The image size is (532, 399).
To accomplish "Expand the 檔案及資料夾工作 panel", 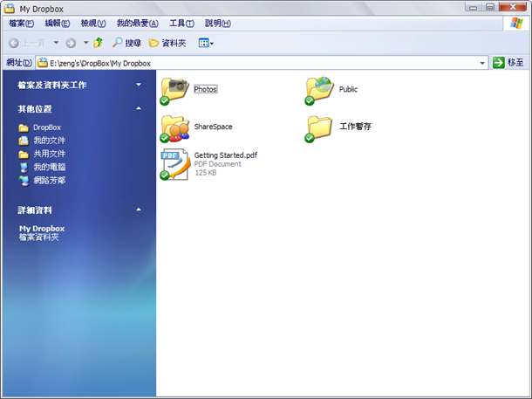I will pyautogui.click(x=139, y=85).
